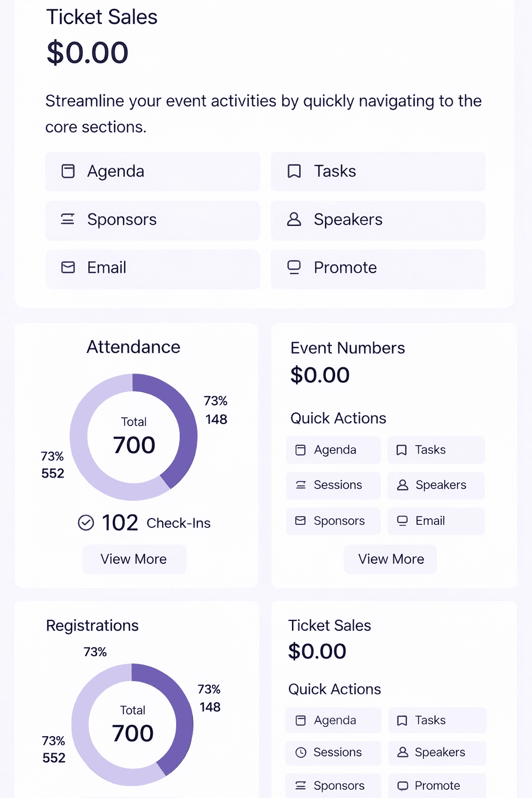Click the Promote icon in top section
Screen dimensions: 532x798
[294, 268]
